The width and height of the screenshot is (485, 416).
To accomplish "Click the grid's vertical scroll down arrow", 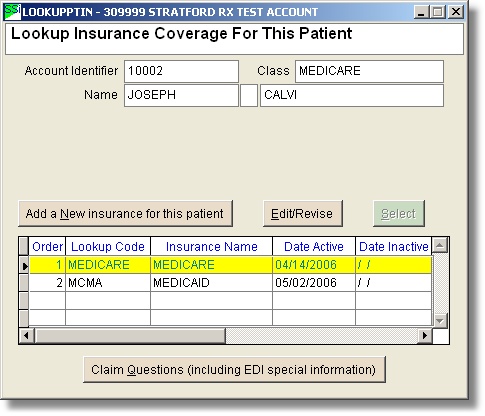I will (440, 320).
